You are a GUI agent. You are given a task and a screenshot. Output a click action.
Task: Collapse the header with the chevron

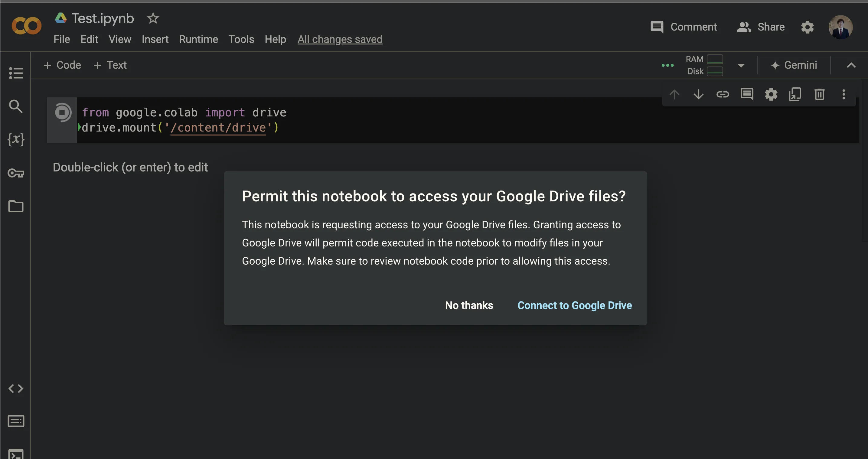tap(851, 65)
